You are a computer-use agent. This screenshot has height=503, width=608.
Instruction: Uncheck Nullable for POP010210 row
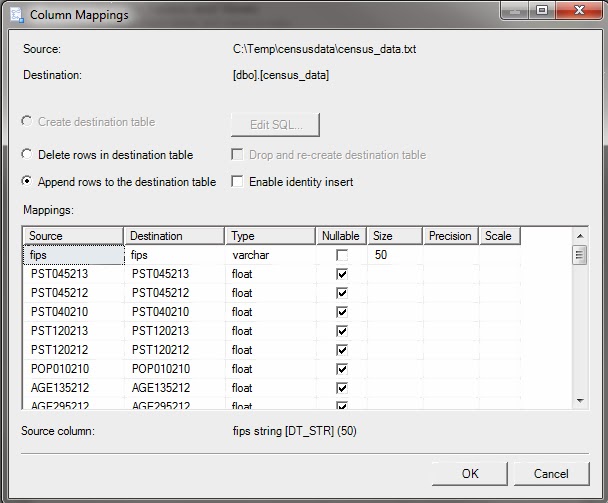click(x=341, y=369)
